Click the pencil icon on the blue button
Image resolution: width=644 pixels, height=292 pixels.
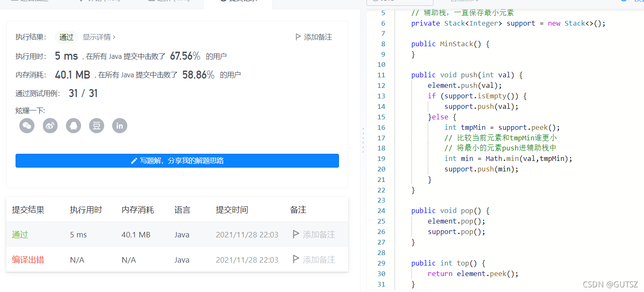134,160
